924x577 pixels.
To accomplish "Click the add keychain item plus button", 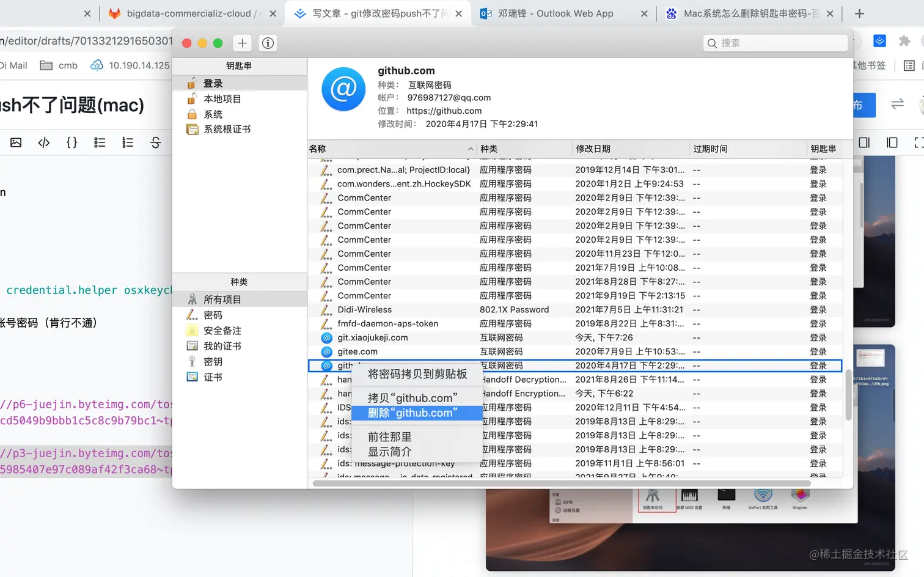I will [243, 43].
